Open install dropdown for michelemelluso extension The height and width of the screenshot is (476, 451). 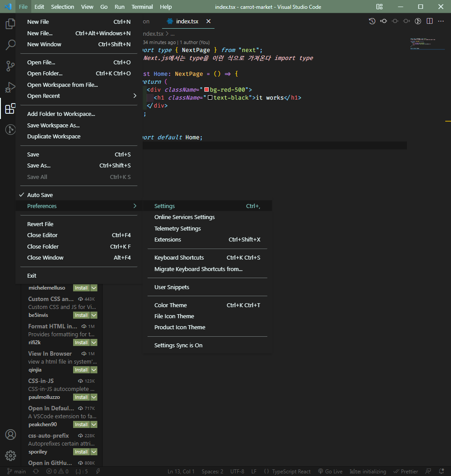point(94,288)
